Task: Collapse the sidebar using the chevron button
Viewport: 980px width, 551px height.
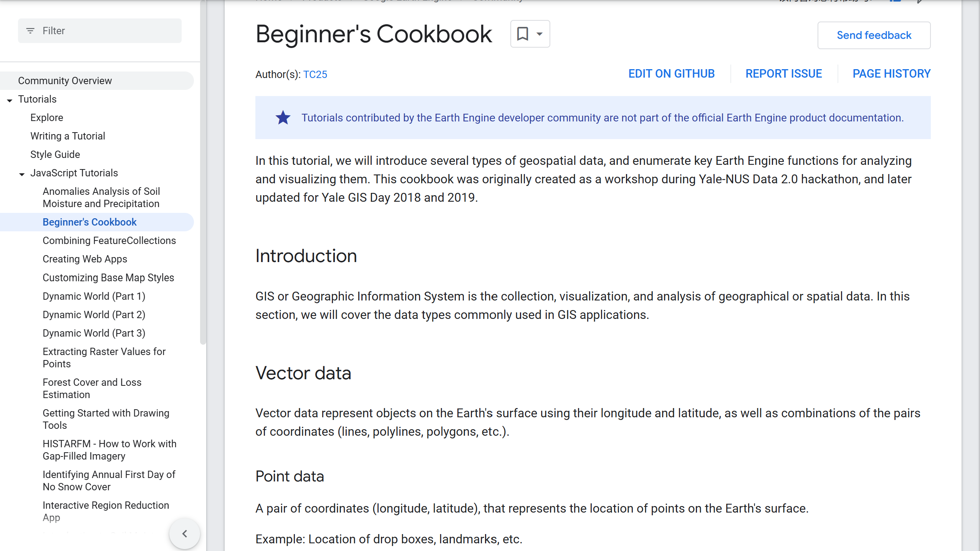Action: (x=185, y=533)
